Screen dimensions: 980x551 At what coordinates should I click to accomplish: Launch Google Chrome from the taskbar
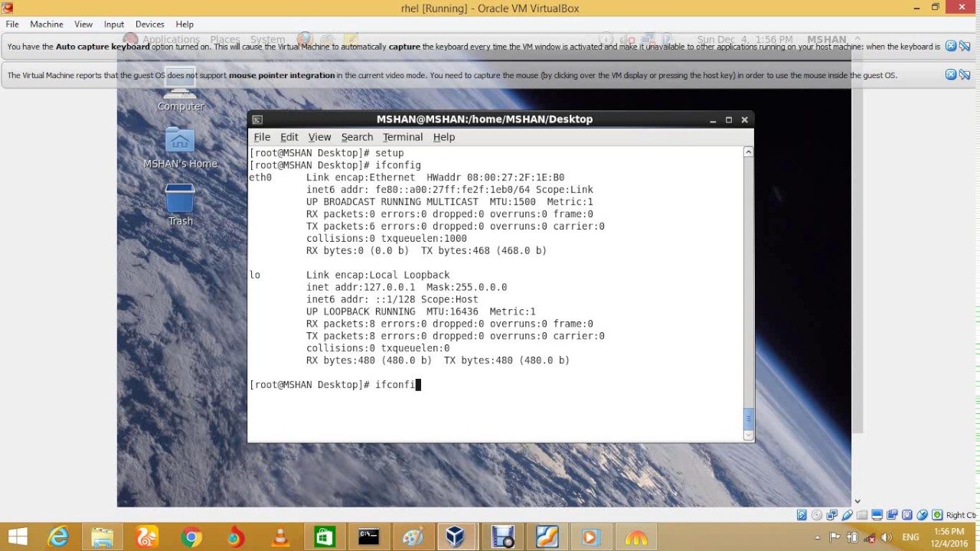pos(191,537)
